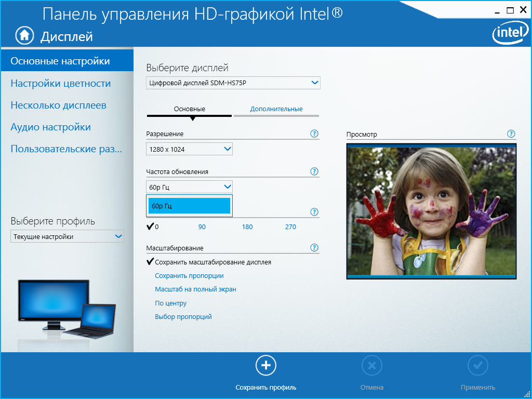Image resolution: width=532 pixels, height=399 pixels.
Task: Open Аудио настройки sidebar section
Action: coord(50,127)
